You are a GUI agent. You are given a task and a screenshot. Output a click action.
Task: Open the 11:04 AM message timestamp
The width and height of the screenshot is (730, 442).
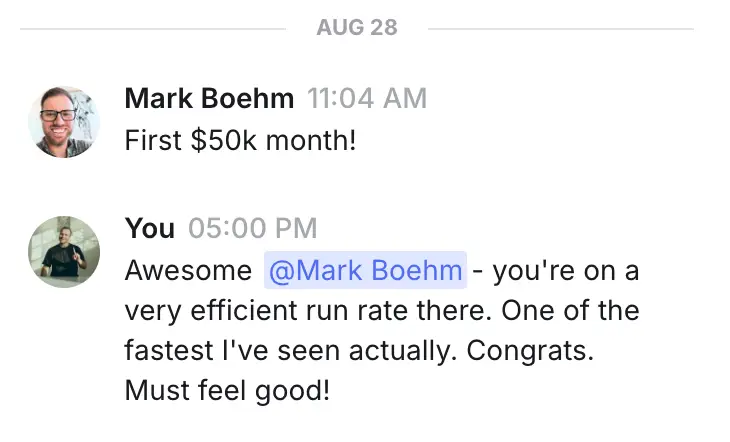(367, 98)
